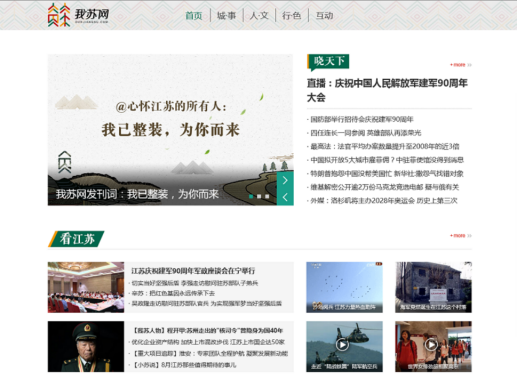Viewport: 517px width, 387px height.
Task: Open article 特朗普抱怨中国没帮美国忙
Action: tap(387, 174)
